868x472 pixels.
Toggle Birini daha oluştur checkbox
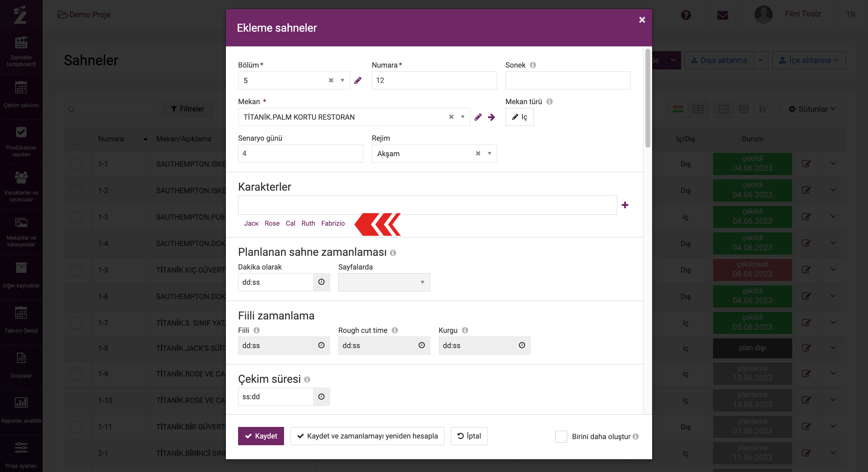(x=561, y=436)
